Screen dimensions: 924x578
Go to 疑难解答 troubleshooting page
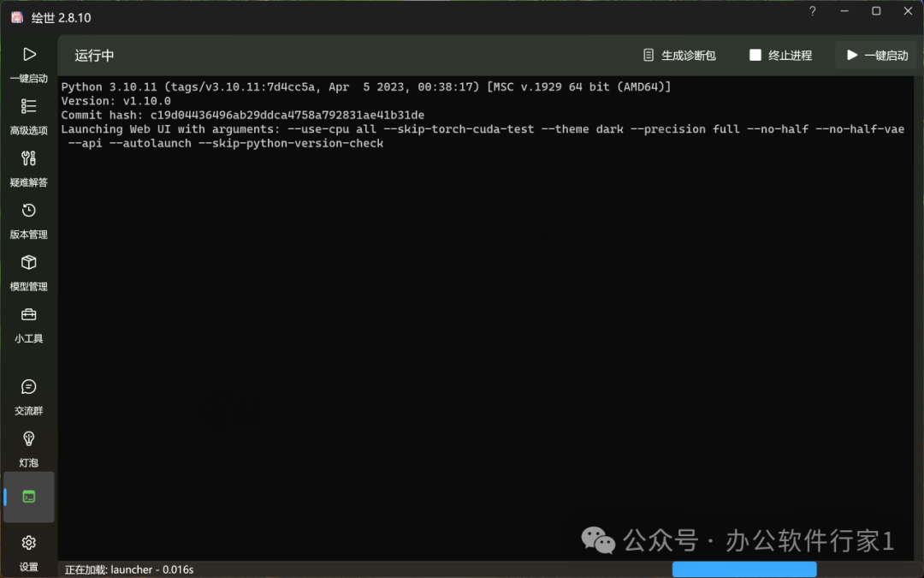(29, 169)
